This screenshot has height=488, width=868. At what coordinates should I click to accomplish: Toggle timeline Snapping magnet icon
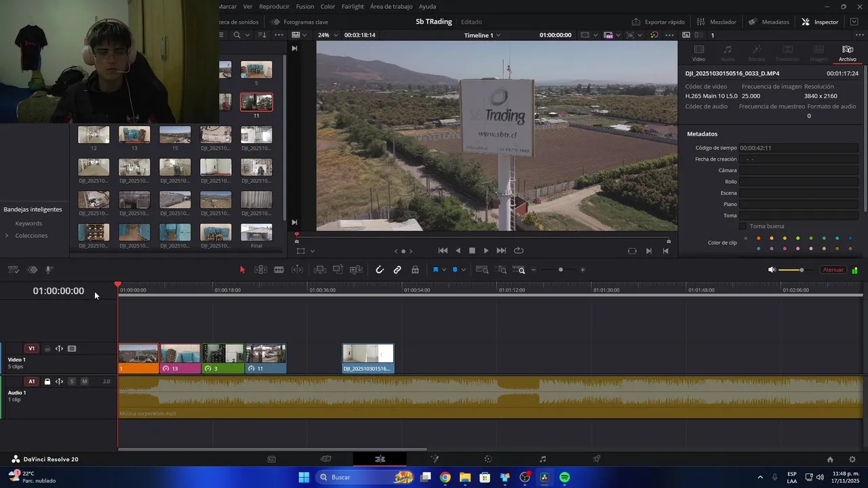pyautogui.click(x=380, y=270)
